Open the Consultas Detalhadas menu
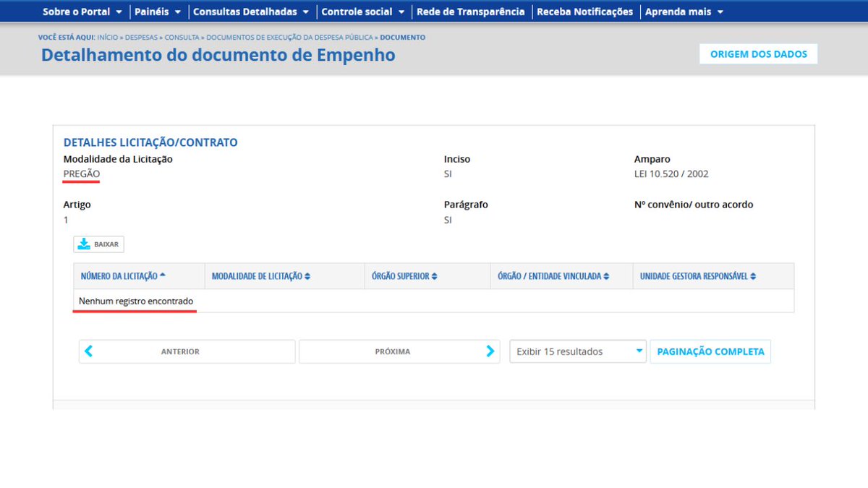Screen dimensions: 868x488 251,12
